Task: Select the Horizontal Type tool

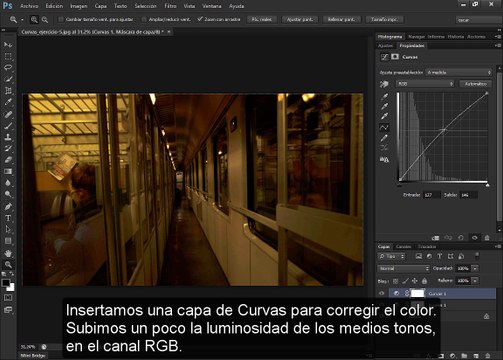Action: [8, 218]
